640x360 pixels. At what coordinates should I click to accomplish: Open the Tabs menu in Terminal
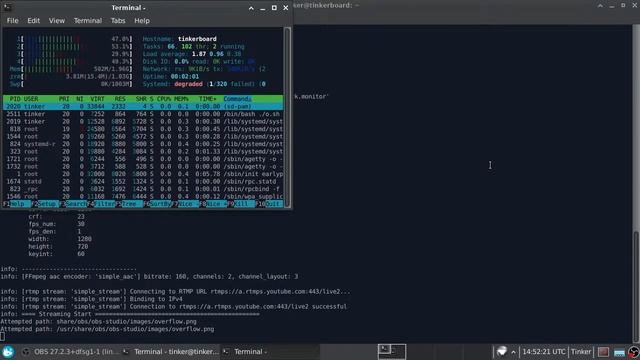point(118,20)
